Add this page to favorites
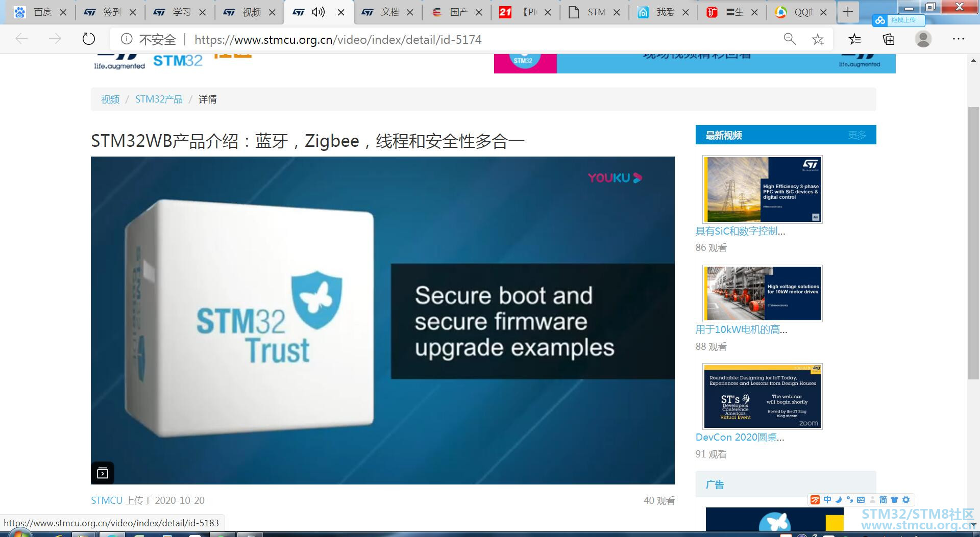This screenshot has width=980, height=537. click(x=818, y=39)
